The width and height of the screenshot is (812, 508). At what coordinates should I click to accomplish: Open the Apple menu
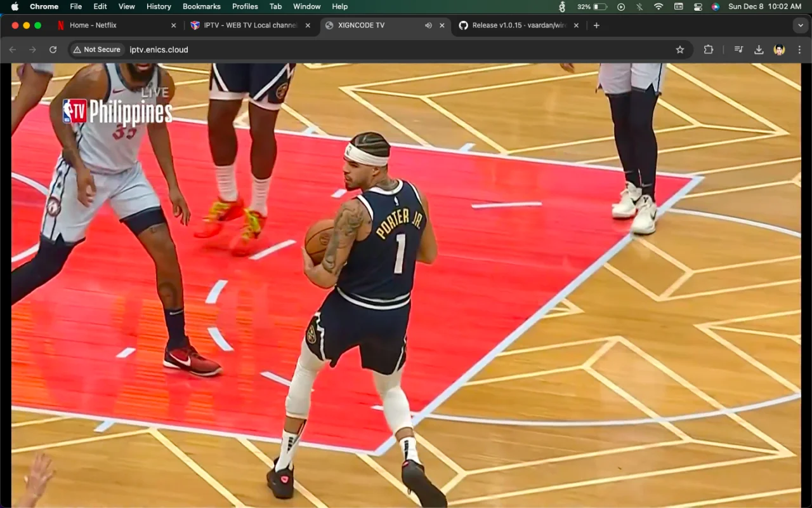15,6
